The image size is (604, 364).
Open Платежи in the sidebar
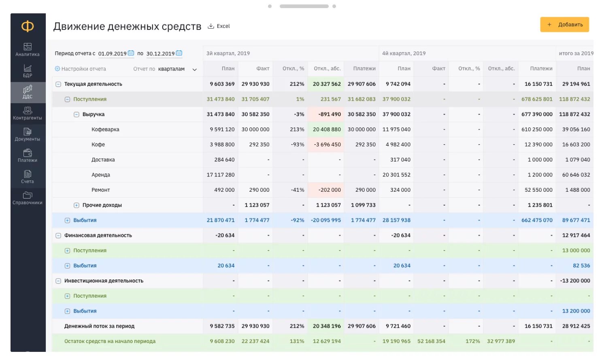pyautogui.click(x=28, y=156)
